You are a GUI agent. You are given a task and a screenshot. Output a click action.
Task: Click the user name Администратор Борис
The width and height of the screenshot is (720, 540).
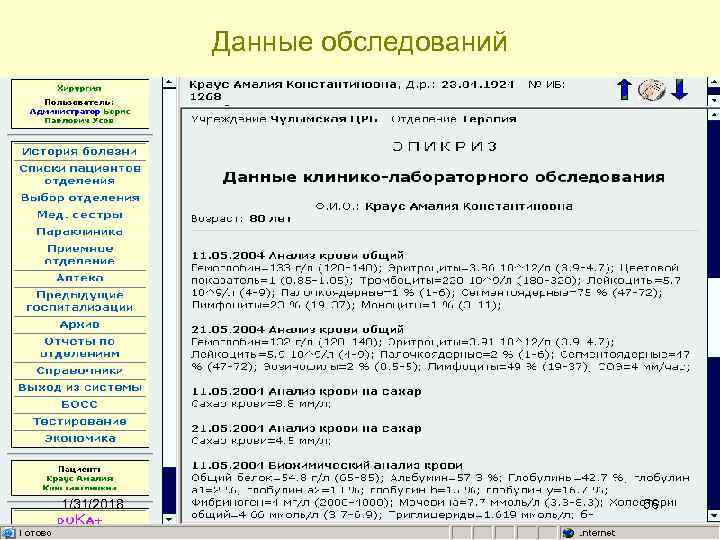point(80,112)
